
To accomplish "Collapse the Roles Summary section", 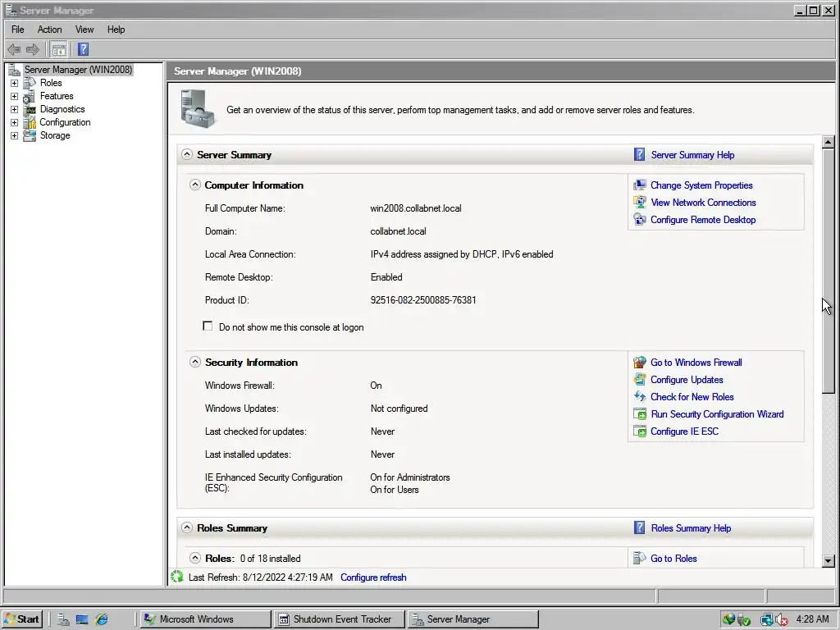I will [x=186, y=527].
